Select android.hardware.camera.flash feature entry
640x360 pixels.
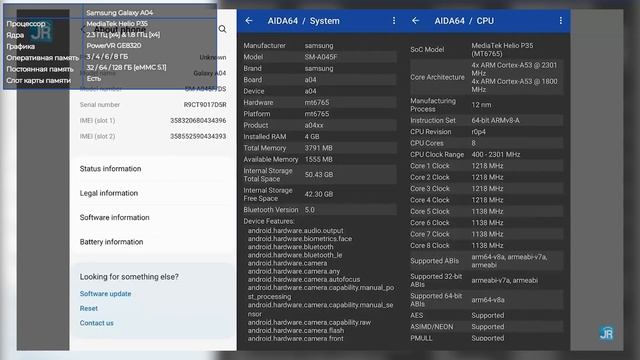coord(296,331)
